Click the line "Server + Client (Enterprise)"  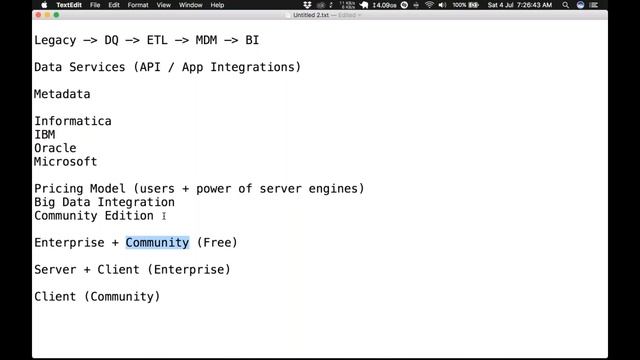132,269
